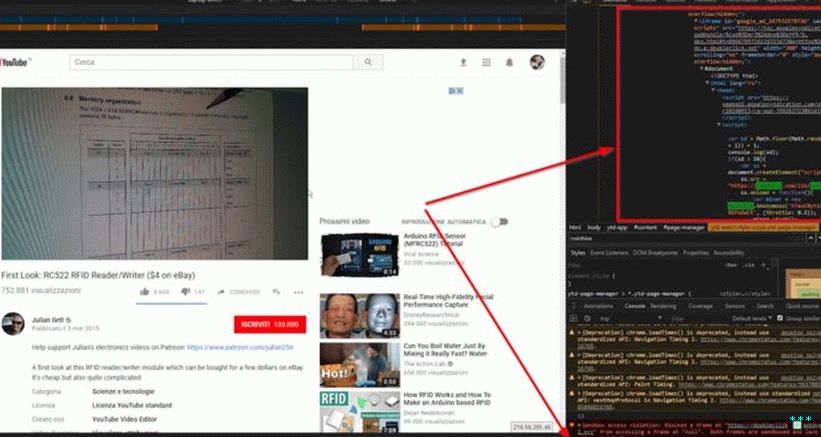
Task: Open the Quick source drawer tab
Action: (802, 306)
